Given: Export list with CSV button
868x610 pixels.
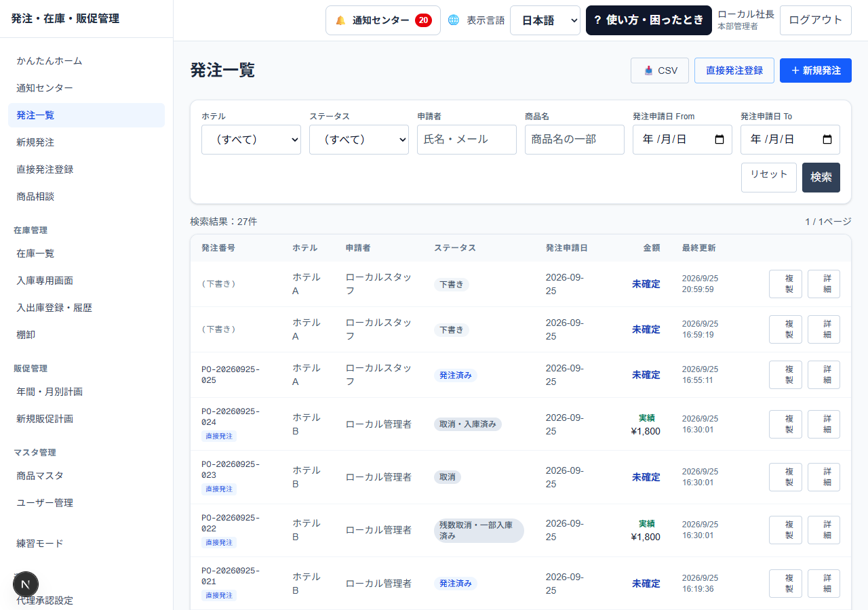Looking at the screenshot, I should pos(660,70).
